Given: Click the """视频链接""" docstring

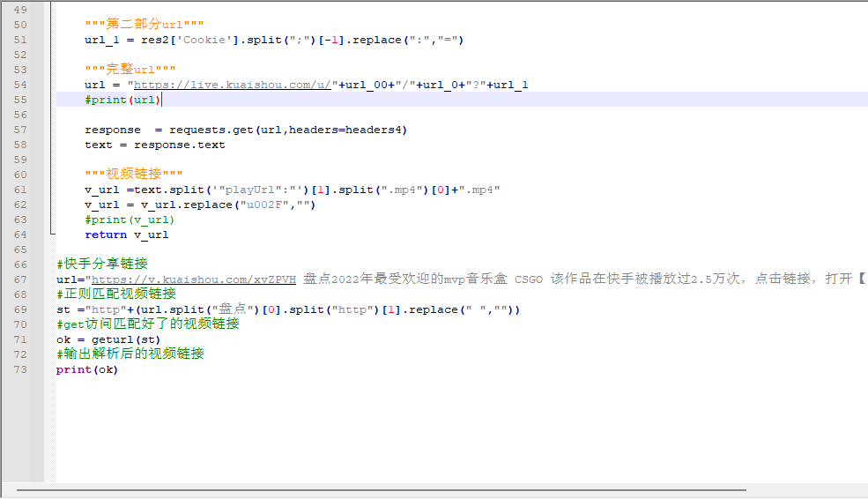Looking at the screenshot, I should pyautogui.click(x=133, y=175).
